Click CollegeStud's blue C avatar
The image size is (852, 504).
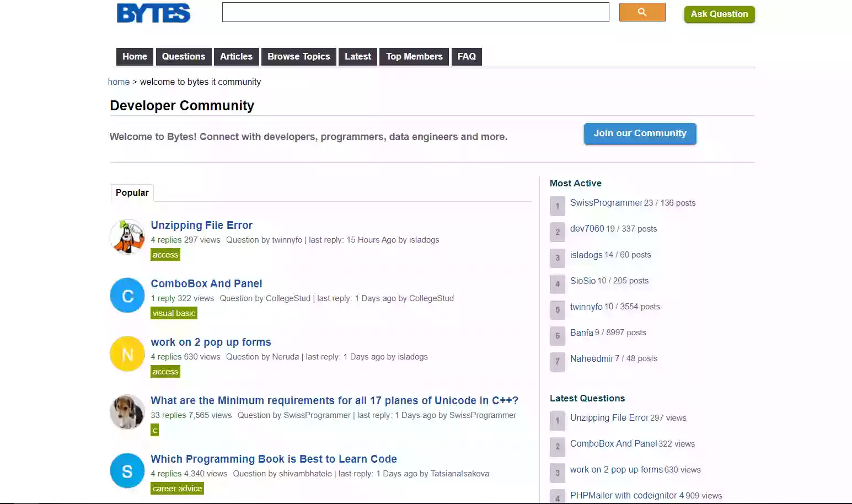tap(127, 296)
